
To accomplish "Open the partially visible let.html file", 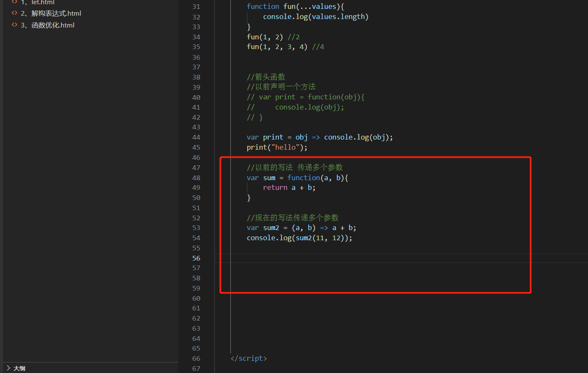I will click(x=38, y=2).
